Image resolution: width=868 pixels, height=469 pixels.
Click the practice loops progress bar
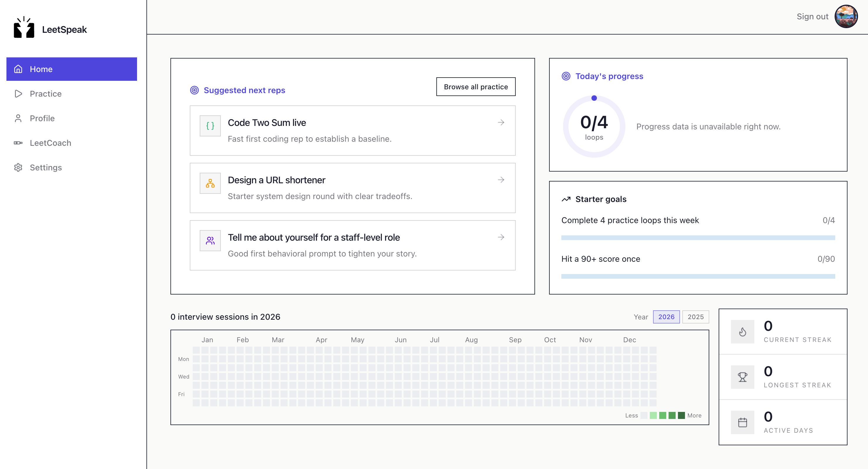click(698, 238)
